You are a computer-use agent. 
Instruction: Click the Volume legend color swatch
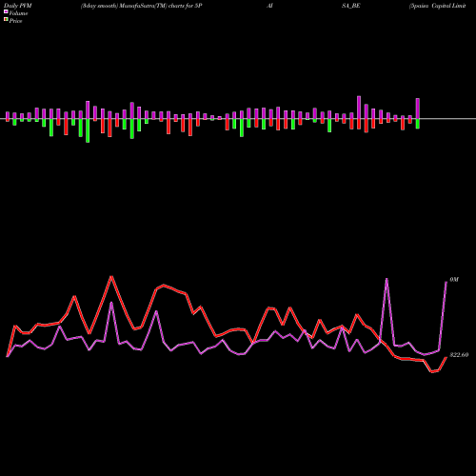6,12
